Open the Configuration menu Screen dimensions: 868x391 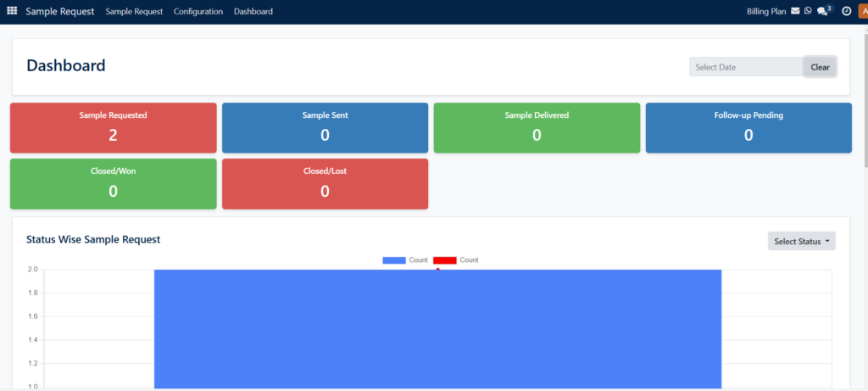pyautogui.click(x=198, y=11)
